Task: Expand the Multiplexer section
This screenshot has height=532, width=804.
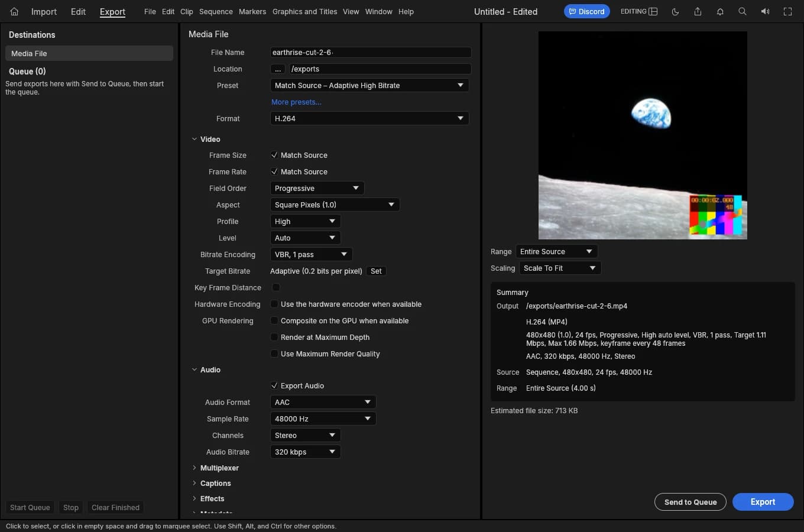Action: 194,468
